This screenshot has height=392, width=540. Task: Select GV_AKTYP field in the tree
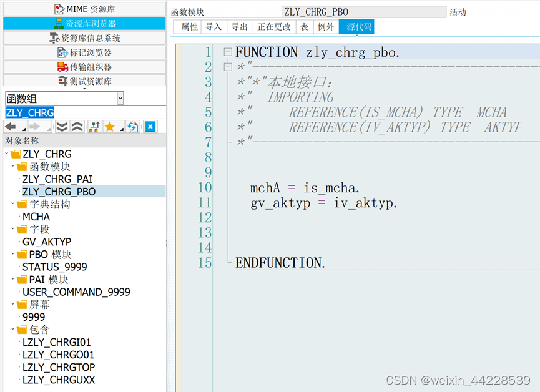(x=47, y=242)
